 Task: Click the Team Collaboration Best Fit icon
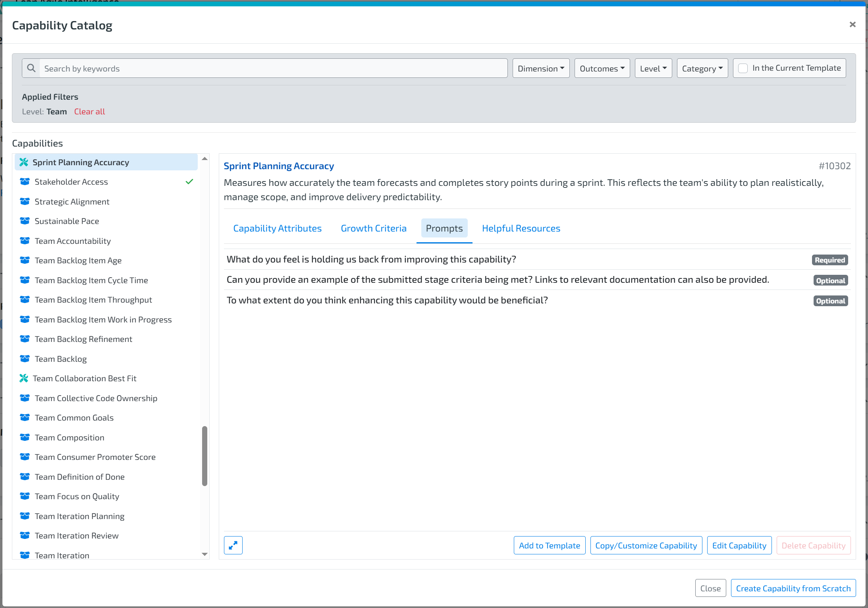coord(24,378)
